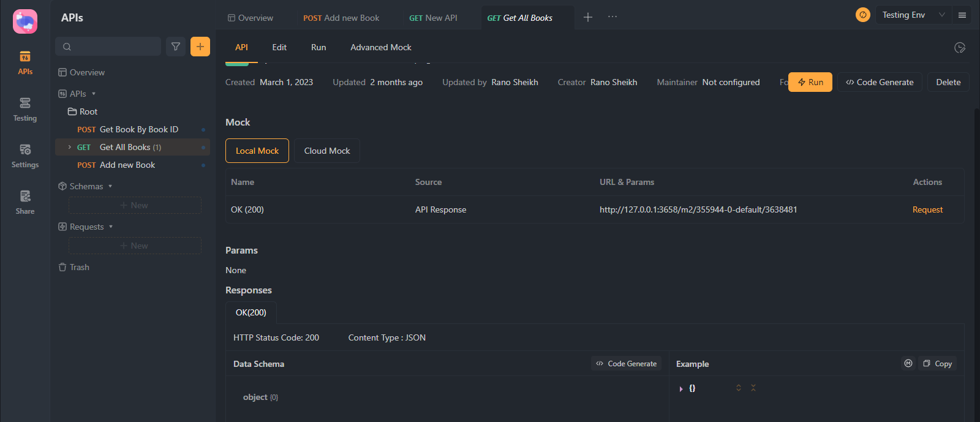Click the API search field
The width and height of the screenshot is (980, 422).
[x=108, y=47]
